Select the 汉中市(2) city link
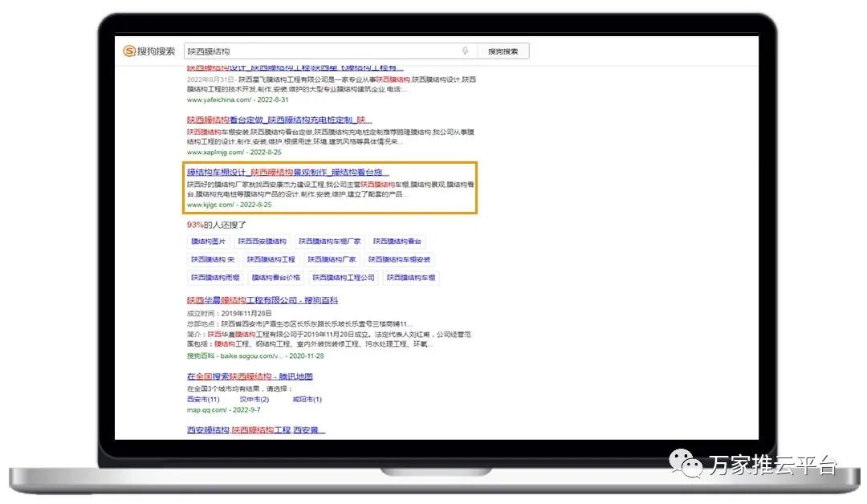This screenshot has width=867, height=504. click(254, 399)
